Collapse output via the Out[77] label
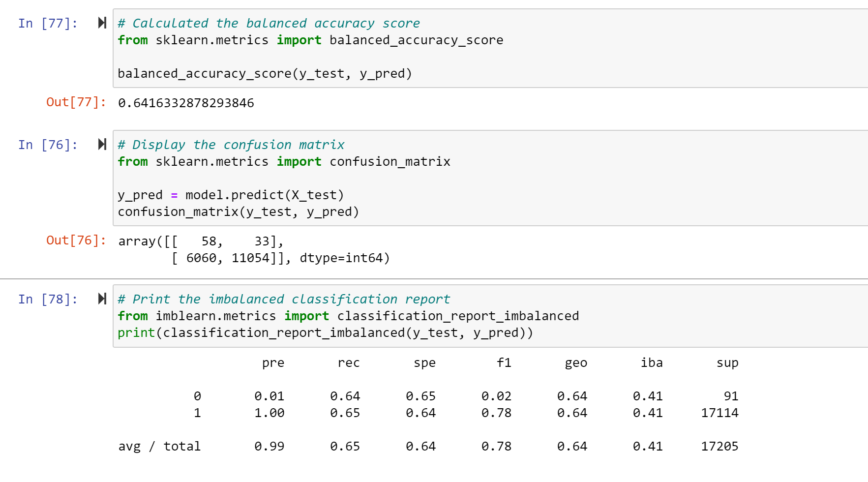Viewport: 868px width, 482px height. pos(76,102)
